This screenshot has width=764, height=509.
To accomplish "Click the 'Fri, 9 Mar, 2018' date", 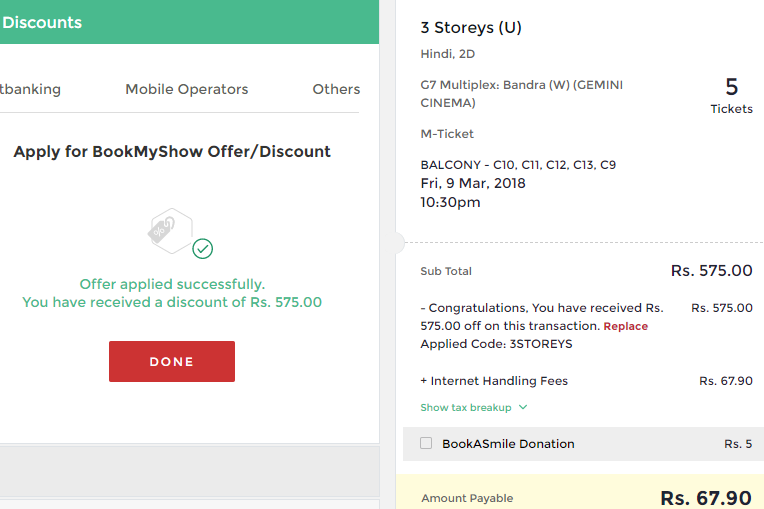I will [473, 184].
